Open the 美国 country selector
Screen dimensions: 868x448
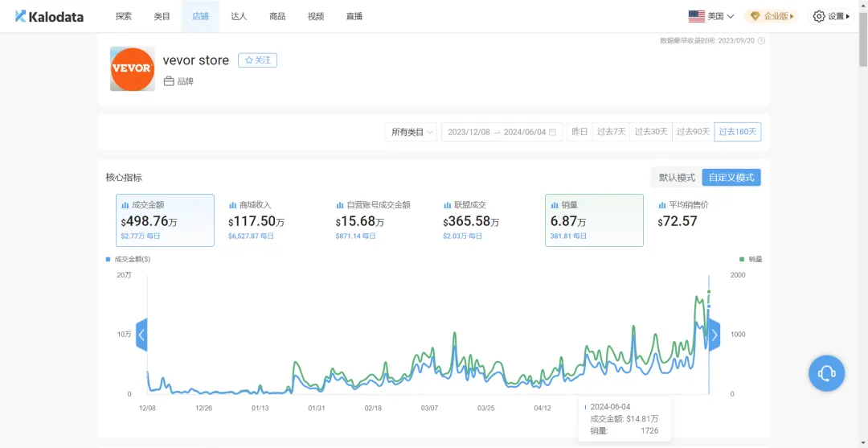pos(711,16)
